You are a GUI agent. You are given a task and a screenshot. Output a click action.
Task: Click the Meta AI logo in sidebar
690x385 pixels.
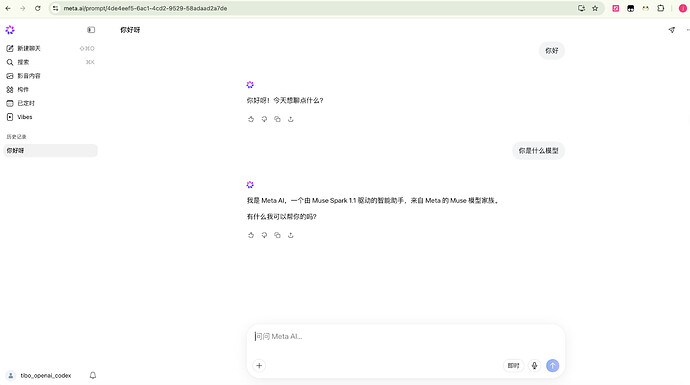(10, 30)
